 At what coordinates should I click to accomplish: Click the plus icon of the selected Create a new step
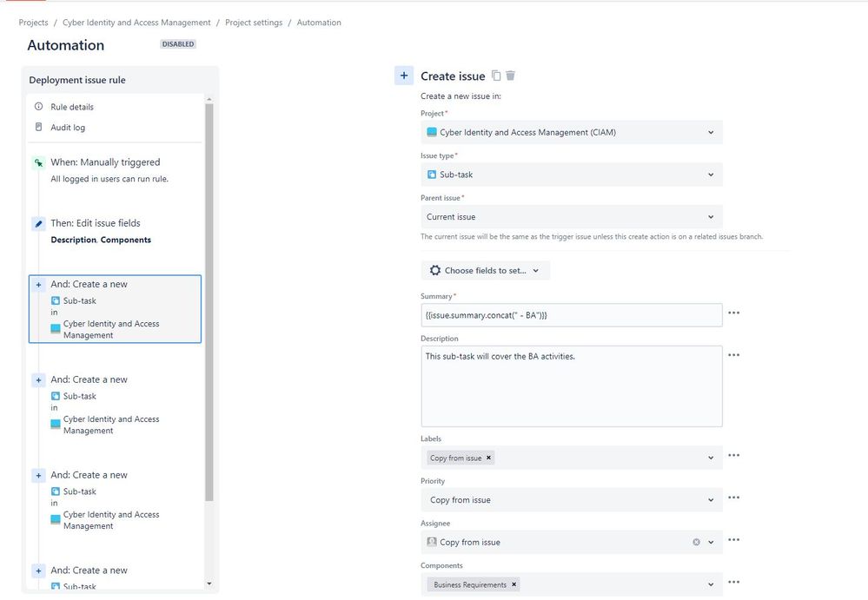39,285
